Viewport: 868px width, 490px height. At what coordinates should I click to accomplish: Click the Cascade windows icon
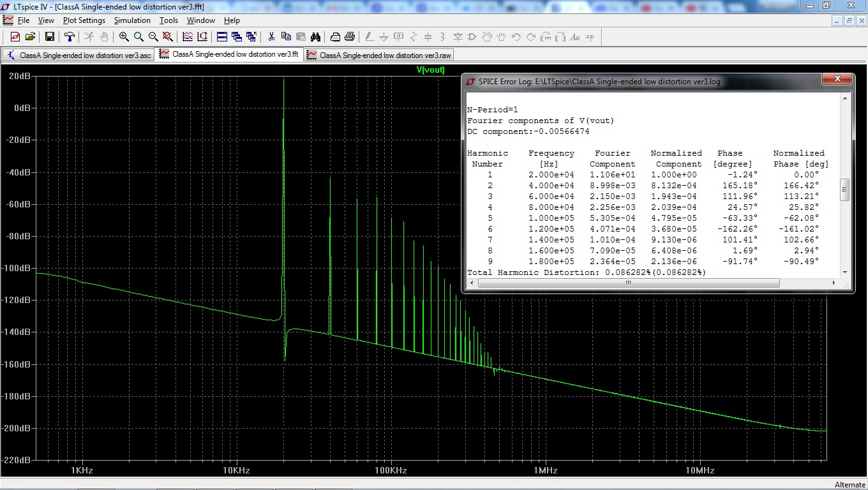click(237, 36)
